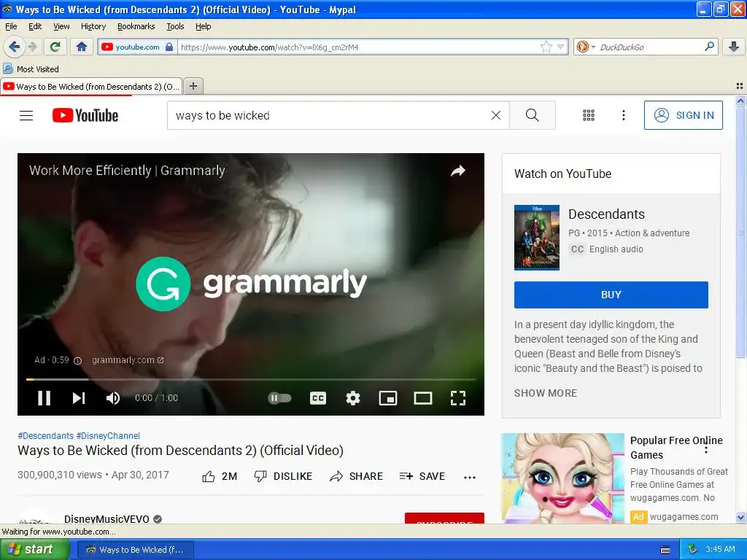Click the YouTube search magnifier button
The image size is (747, 560).
pyautogui.click(x=532, y=115)
